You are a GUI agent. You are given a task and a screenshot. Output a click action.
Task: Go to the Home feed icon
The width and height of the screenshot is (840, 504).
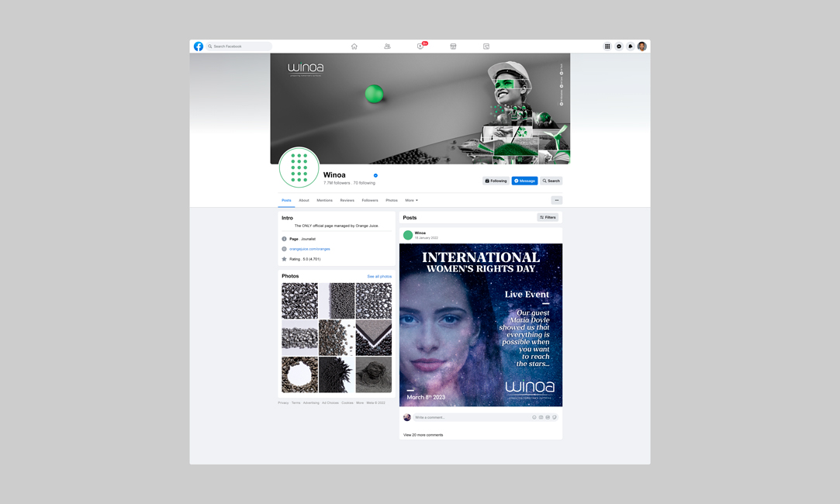354,47
